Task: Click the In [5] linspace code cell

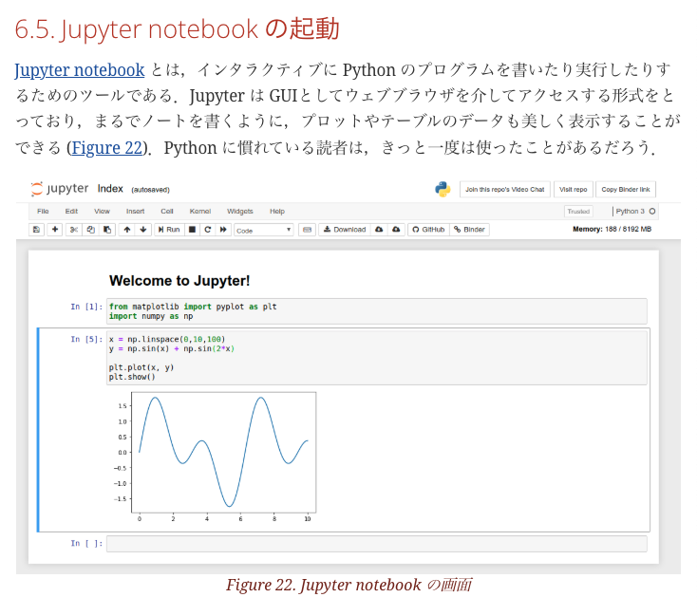Action: tap(376, 358)
